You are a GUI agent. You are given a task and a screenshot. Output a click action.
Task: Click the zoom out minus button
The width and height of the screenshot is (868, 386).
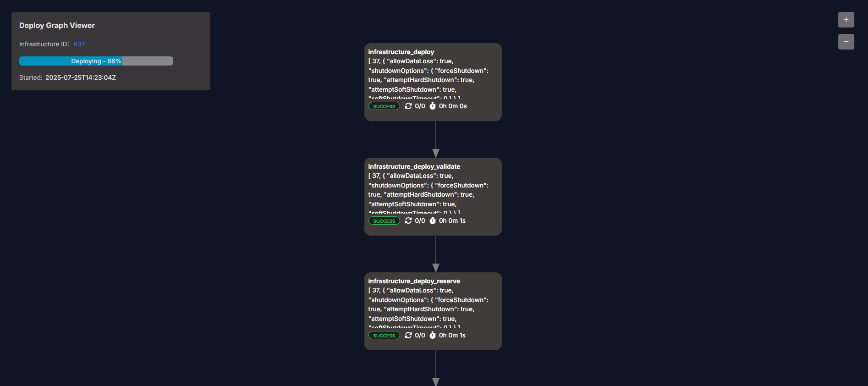[x=846, y=42]
